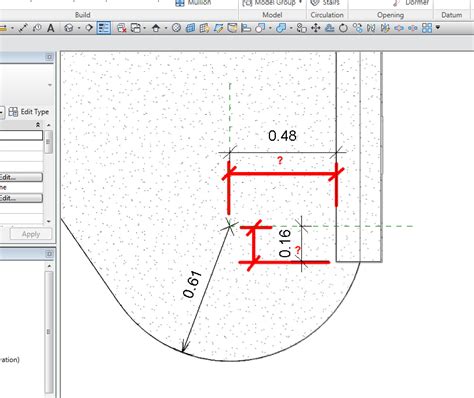Click the lower Edit... button in Properties

coord(21,198)
